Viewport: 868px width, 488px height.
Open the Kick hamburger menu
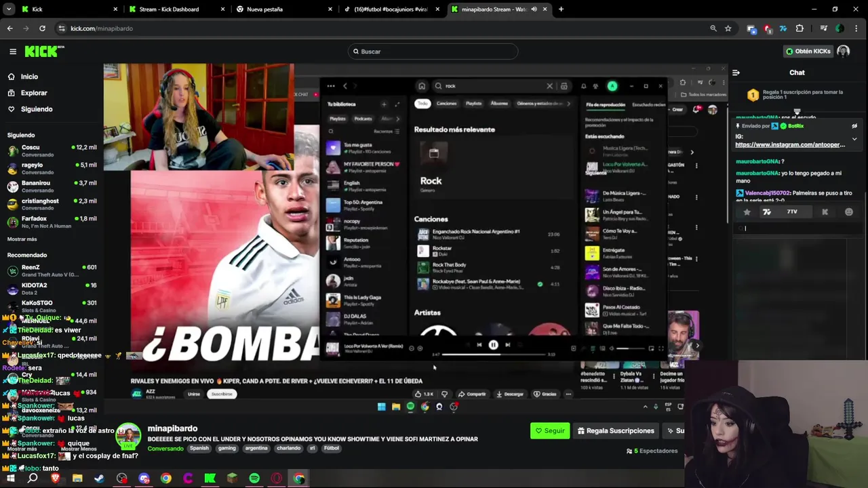point(13,52)
